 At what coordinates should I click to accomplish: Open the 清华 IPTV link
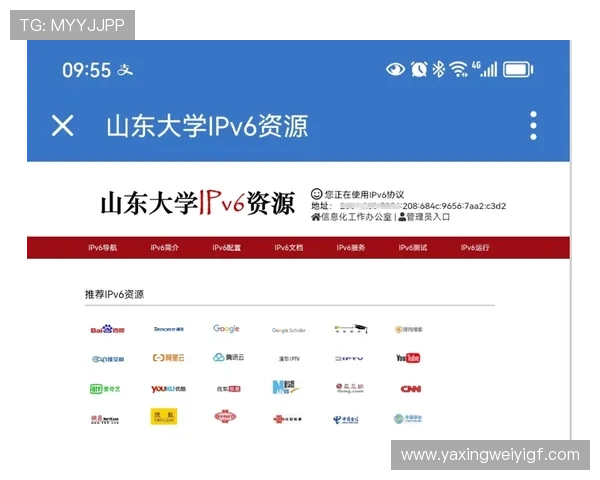coord(289,359)
